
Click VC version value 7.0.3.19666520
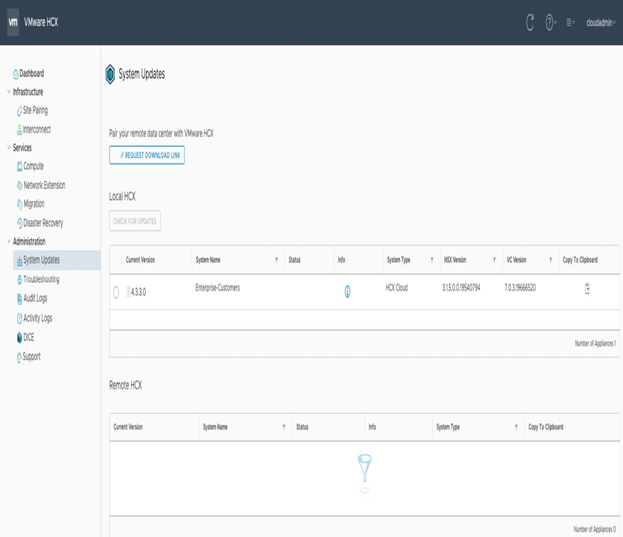pyautogui.click(x=520, y=288)
